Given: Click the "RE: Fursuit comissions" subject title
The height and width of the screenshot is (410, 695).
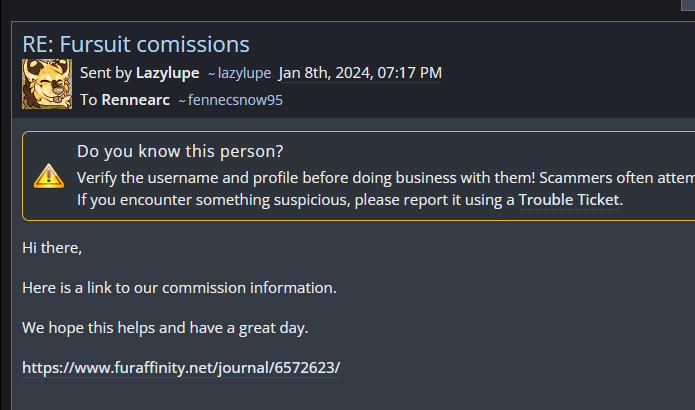Looking at the screenshot, I should 136,44.
